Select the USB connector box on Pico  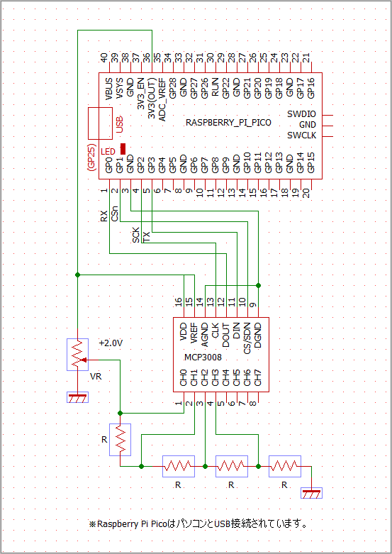click(99, 123)
